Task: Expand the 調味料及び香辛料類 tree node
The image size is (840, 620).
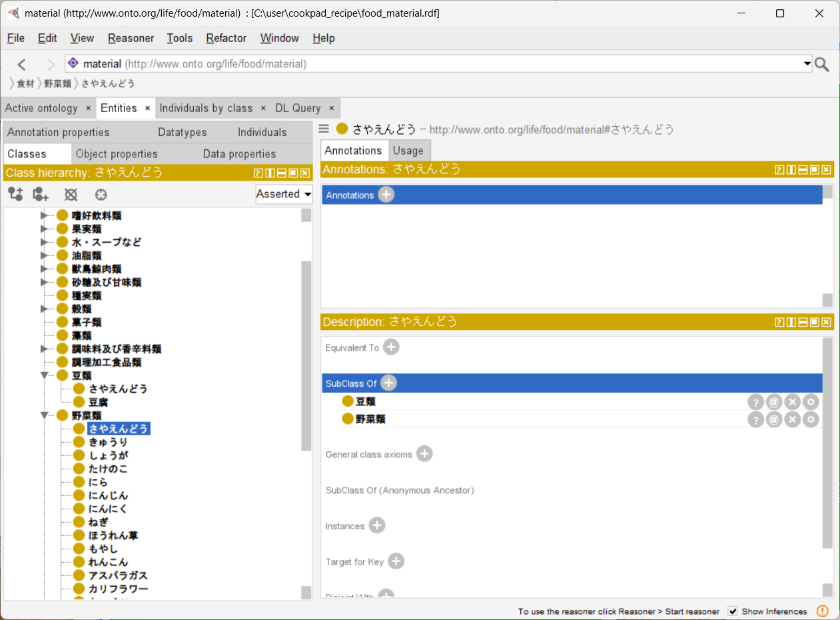Action: pos(45,349)
